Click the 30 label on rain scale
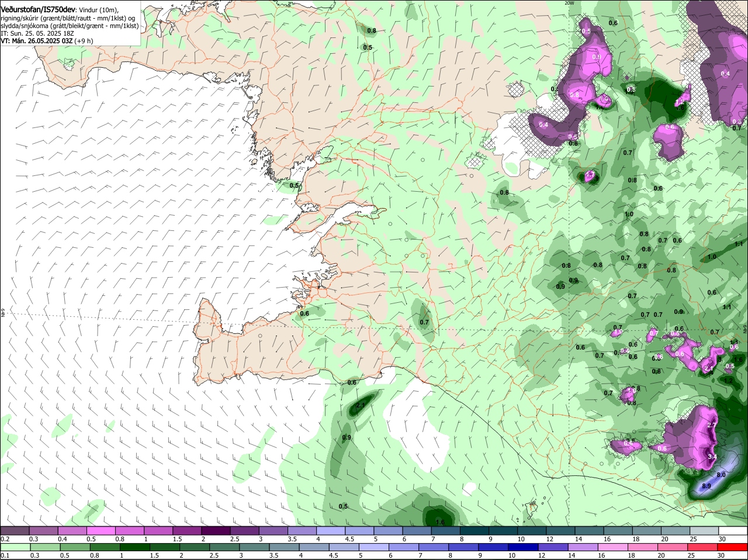Viewport: 748px width, 560px height. 721,555
